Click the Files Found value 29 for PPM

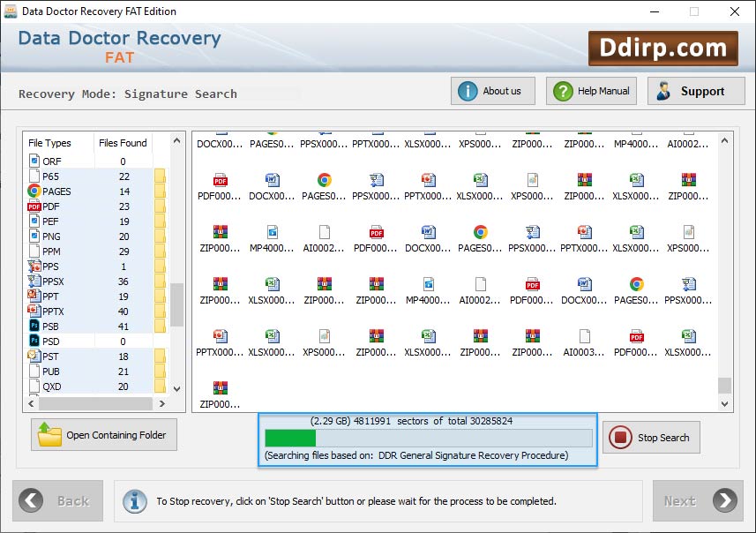tap(124, 251)
